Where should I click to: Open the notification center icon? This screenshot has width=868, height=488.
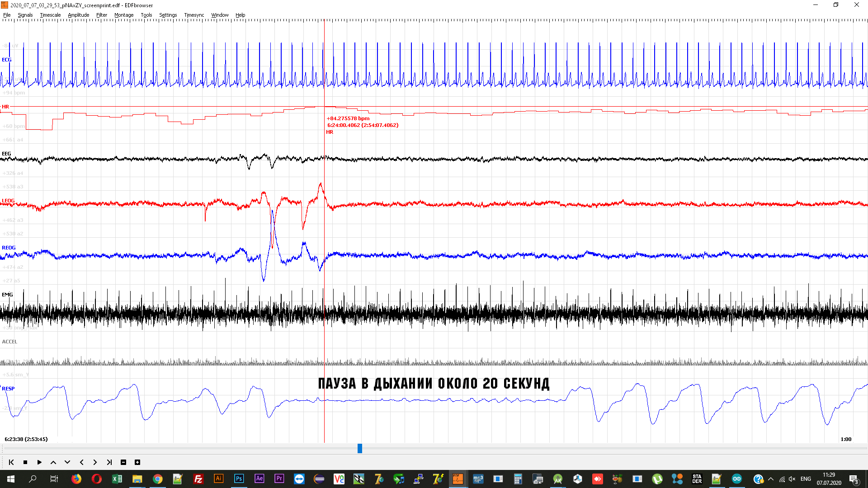coord(854,479)
